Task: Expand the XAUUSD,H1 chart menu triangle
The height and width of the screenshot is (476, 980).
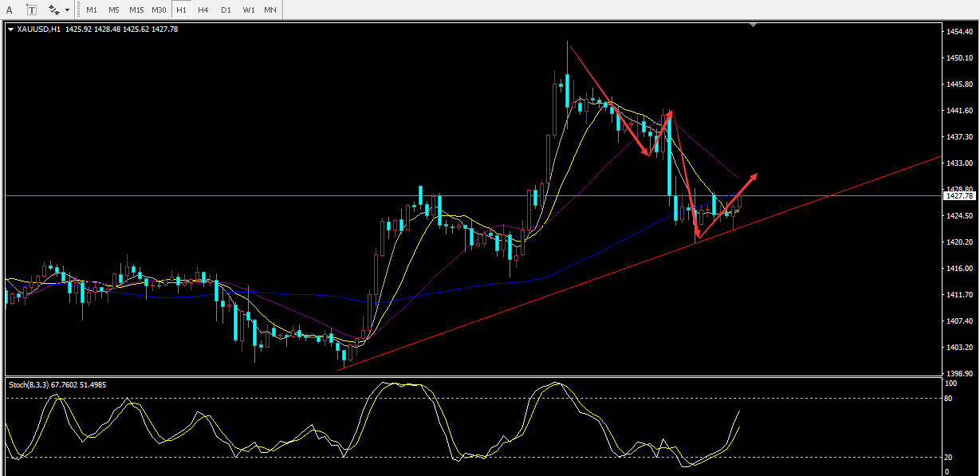Action: tap(10, 30)
